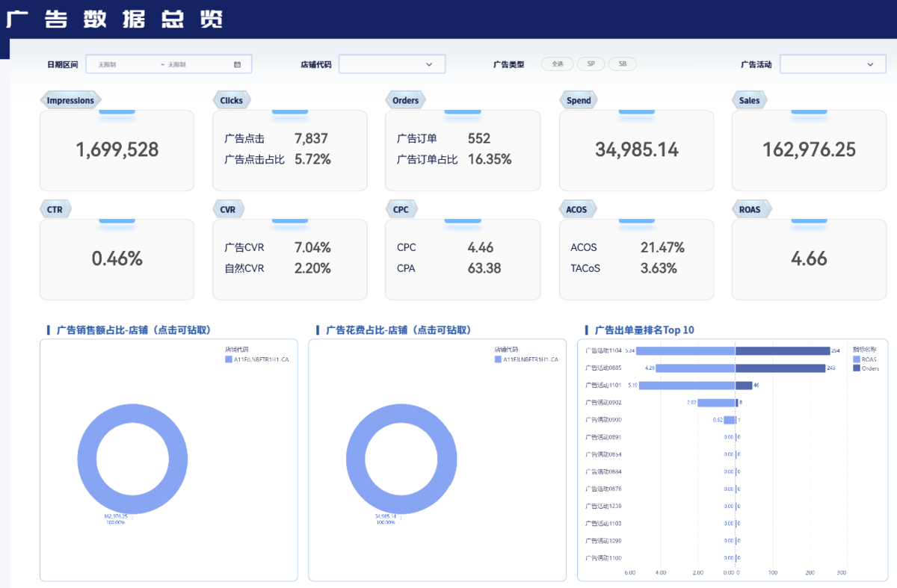Click the Orders legend color swatch
Screen dimensions: 897x588
[857, 368]
